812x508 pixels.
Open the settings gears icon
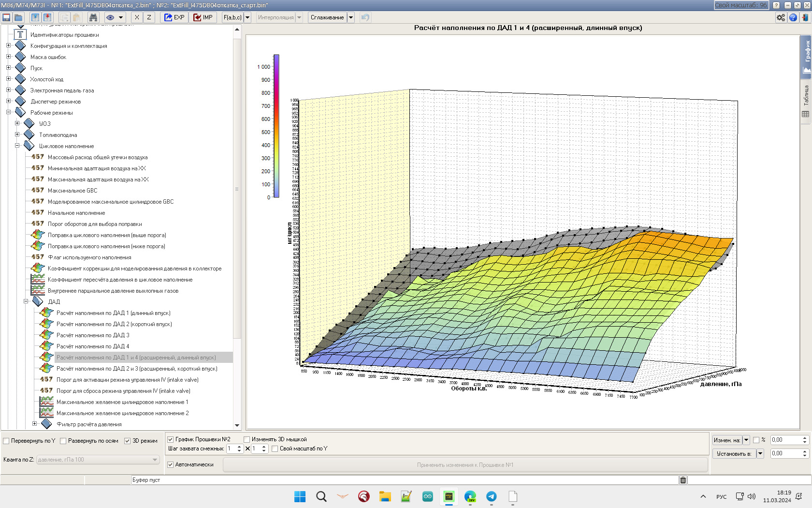pos(781,17)
